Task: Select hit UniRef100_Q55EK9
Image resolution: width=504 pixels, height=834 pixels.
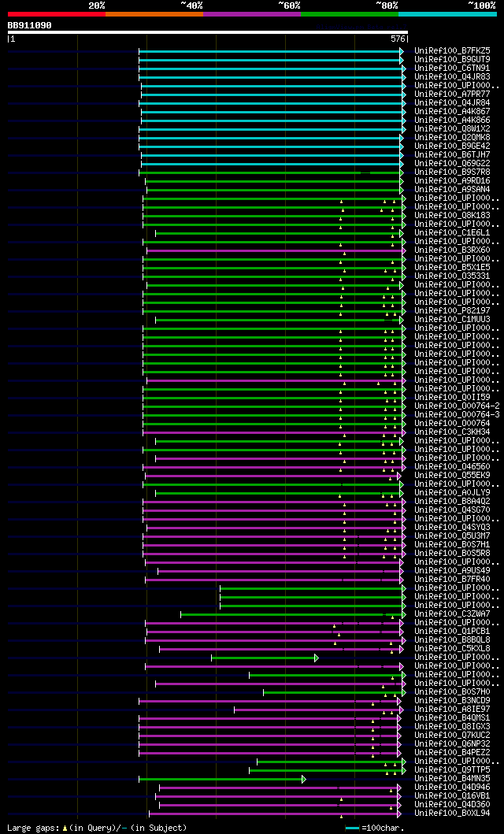Action: pyautogui.click(x=453, y=476)
